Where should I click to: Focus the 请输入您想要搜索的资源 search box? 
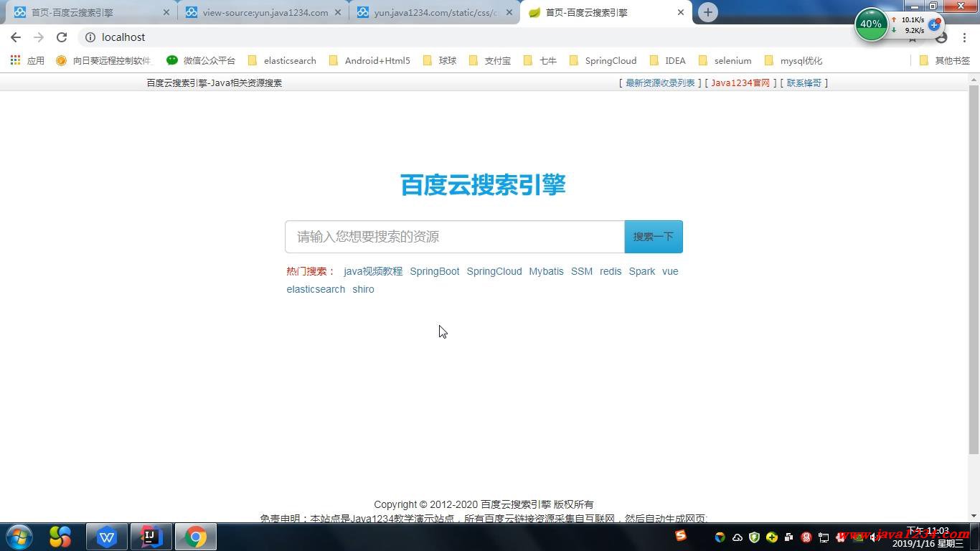tap(455, 237)
